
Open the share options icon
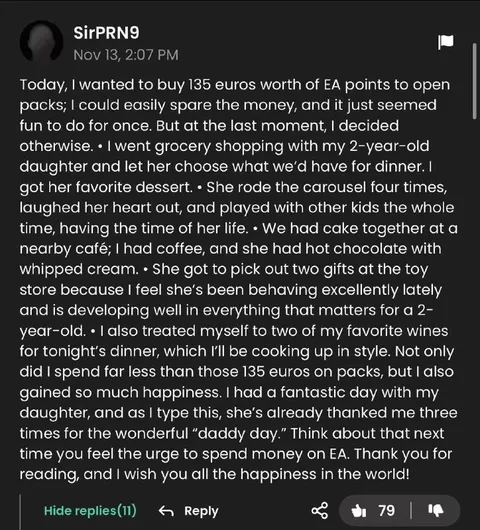[x=320, y=510]
